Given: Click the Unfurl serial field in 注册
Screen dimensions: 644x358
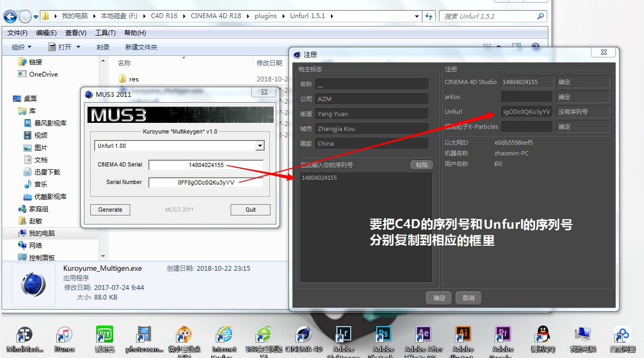Looking at the screenshot, I should 527,112.
